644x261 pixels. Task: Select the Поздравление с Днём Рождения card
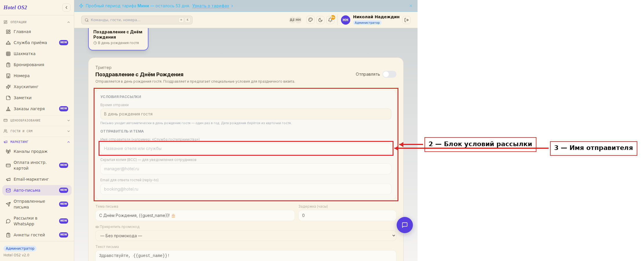point(118,39)
